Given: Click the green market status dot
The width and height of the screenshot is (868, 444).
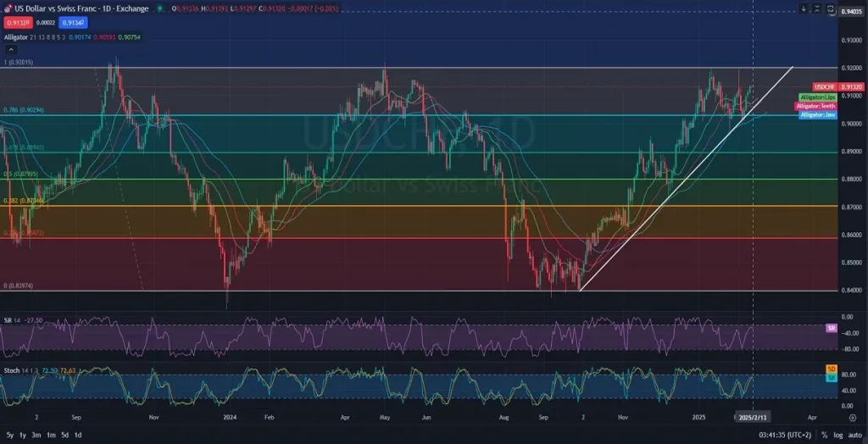Looking at the screenshot, I should pyautogui.click(x=160, y=8).
